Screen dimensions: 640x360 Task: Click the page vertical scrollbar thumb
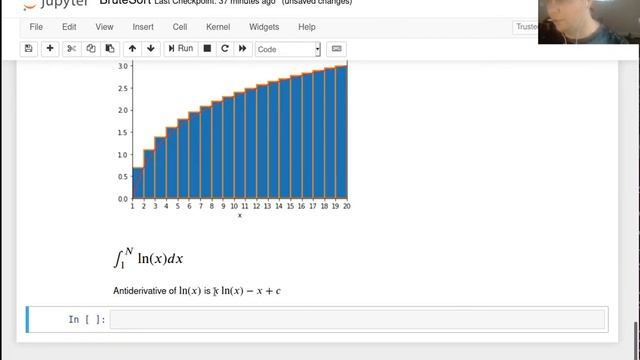click(x=636, y=341)
